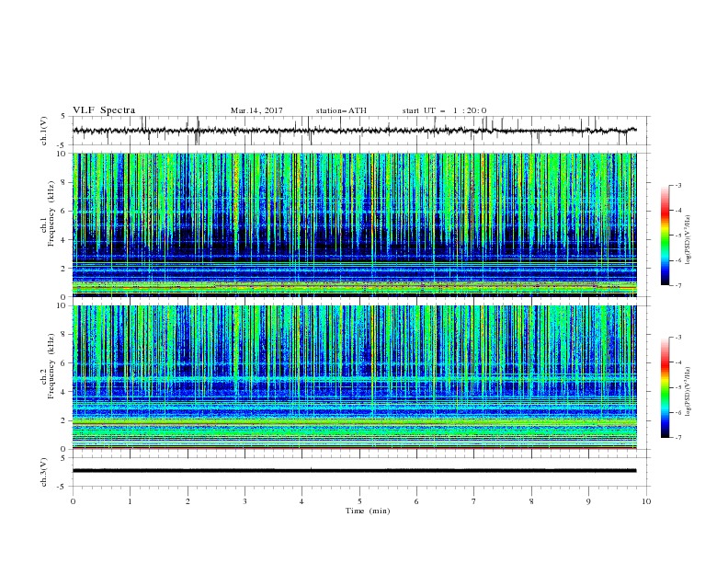Screen dimensions: 728x563
Task: Click inside the ch.1 spectrogram plot
Action: coord(354,224)
